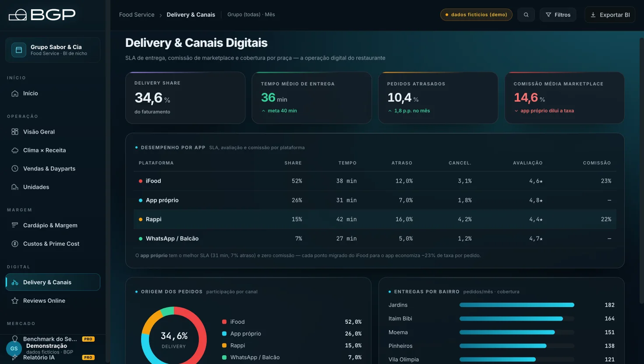Click the Cardápio & Margem menu icon
The width and height of the screenshot is (644, 364).
[x=15, y=226]
